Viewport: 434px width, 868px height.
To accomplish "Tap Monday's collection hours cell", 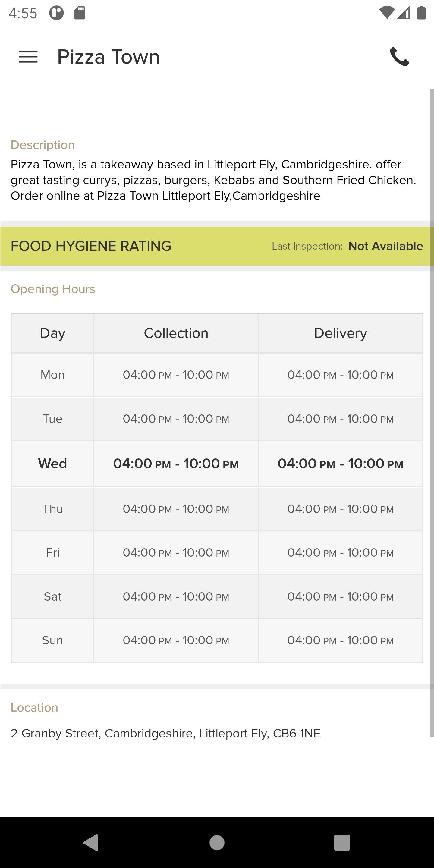I will 176,375.
